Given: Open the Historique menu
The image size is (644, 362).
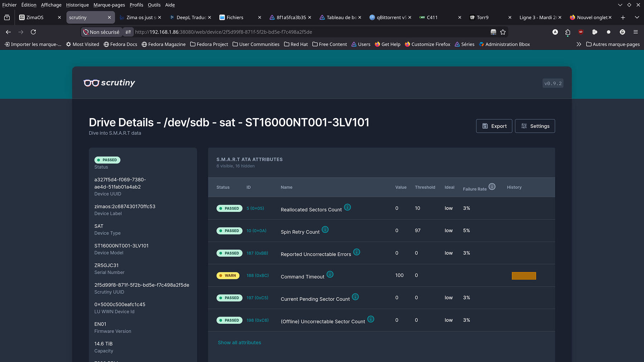Looking at the screenshot, I should 77,5.
